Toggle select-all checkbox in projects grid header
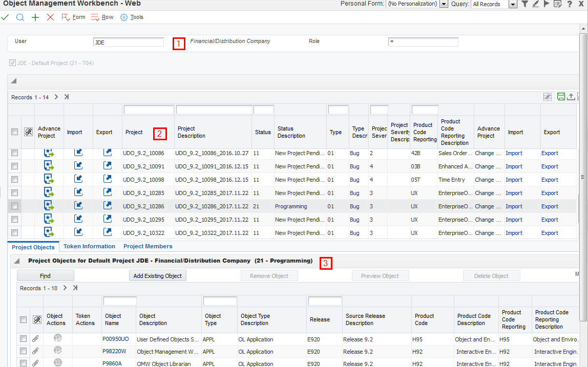This screenshot has width=588, height=367. pyautogui.click(x=15, y=132)
